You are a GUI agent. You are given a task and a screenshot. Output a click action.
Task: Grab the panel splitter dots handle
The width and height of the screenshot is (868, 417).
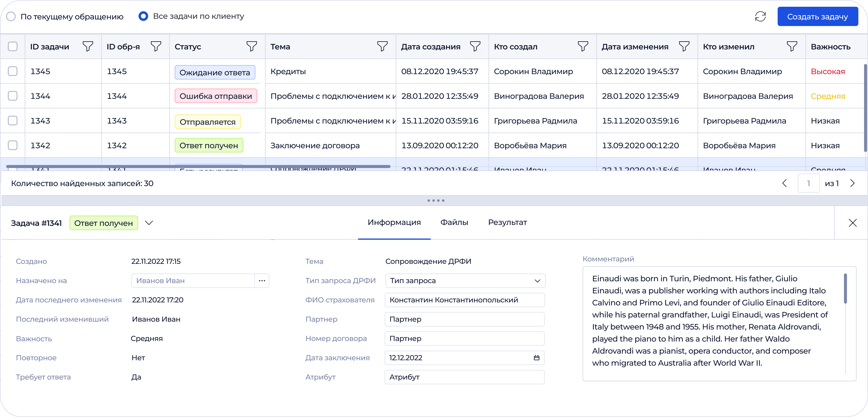point(436,201)
